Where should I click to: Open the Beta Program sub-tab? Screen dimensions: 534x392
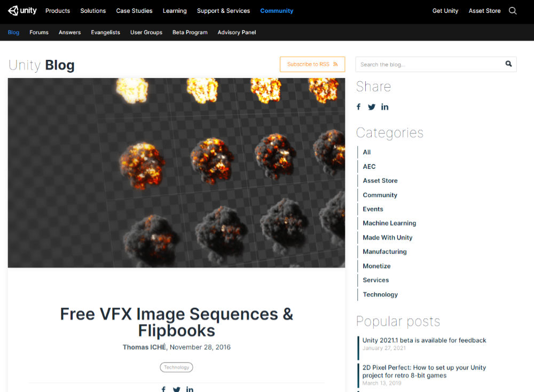pos(190,33)
